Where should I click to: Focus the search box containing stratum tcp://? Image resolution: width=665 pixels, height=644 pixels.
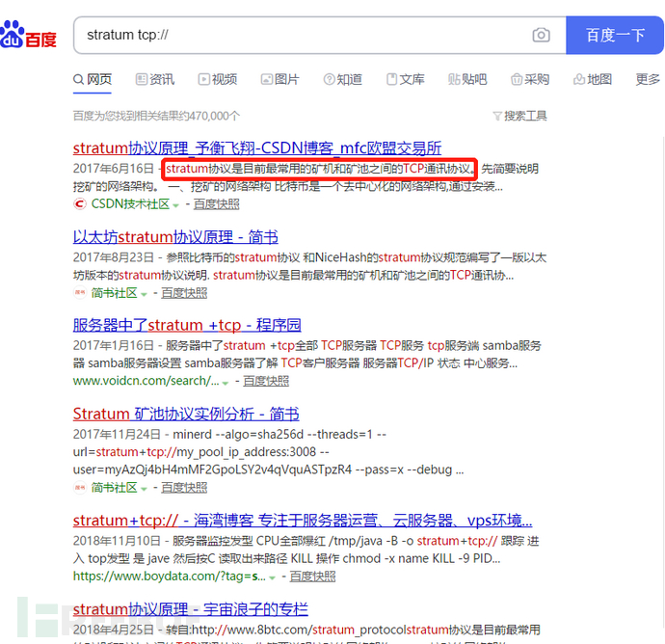click(320, 36)
